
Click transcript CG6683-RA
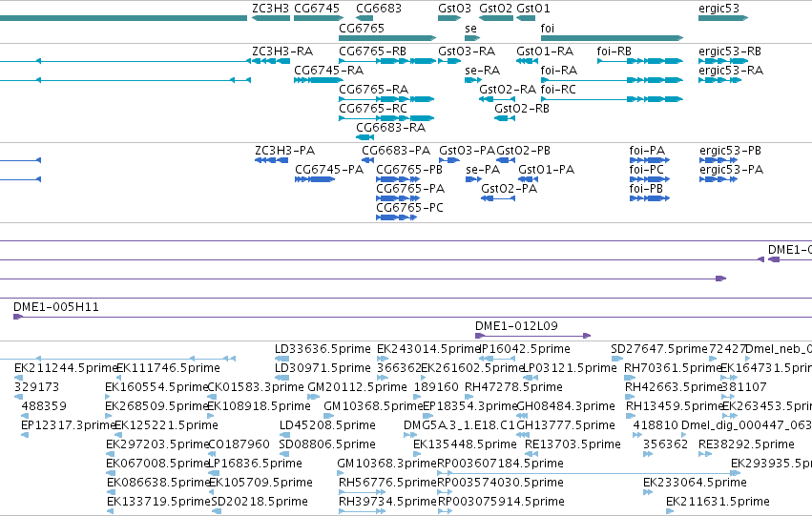pyautogui.click(x=390, y=128)
